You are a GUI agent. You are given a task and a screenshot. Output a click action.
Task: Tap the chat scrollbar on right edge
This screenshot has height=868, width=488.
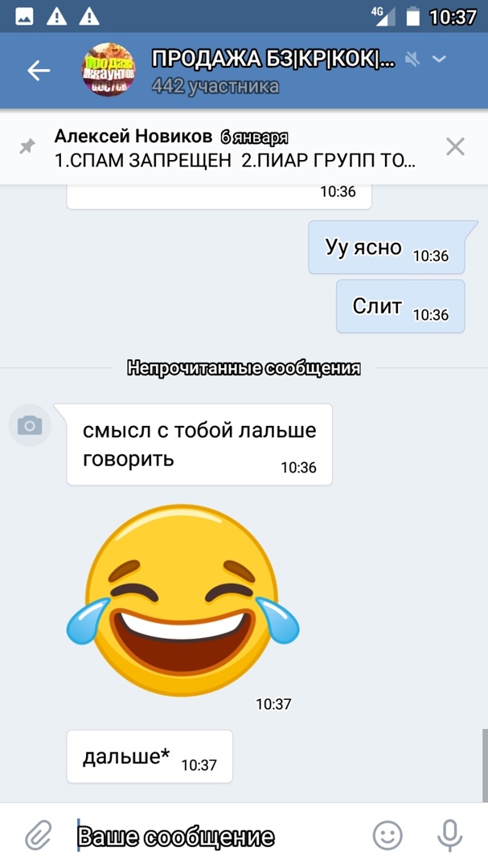pyautogui.click(x=485, y=765)
